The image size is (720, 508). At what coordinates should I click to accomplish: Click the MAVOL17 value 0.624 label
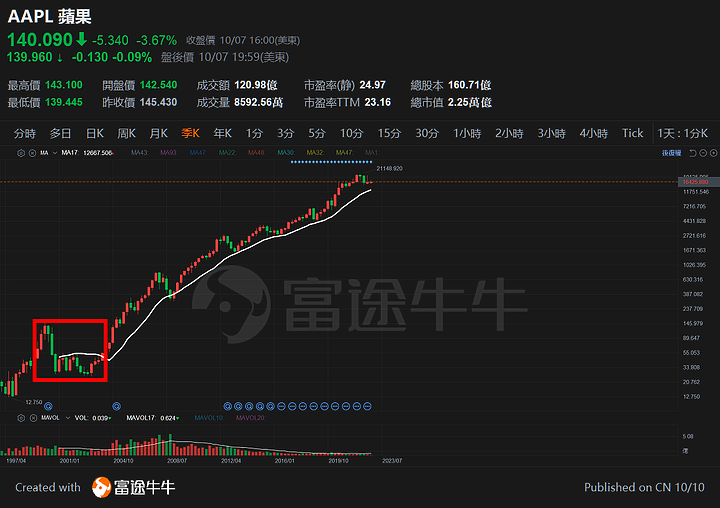(152, 418)
